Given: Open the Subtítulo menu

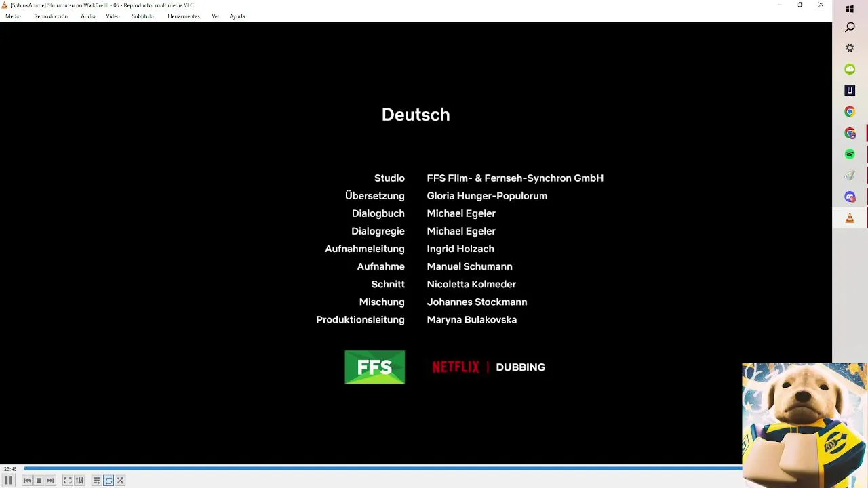Looking at the screenshot, I should pos(142,16).
